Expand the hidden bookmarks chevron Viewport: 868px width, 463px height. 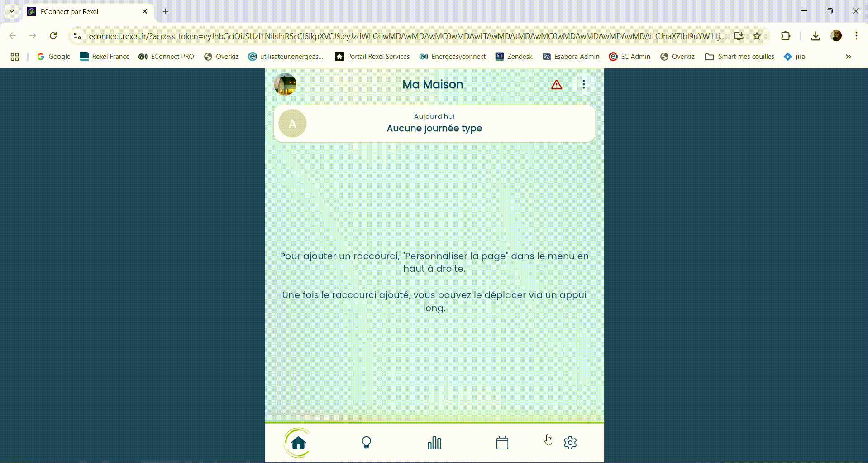point(849,57)
